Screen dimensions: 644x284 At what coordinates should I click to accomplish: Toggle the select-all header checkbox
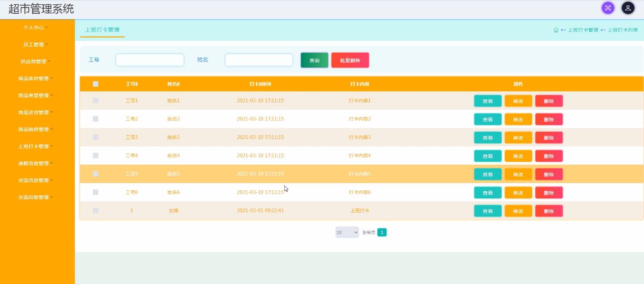tap(96, 84)
